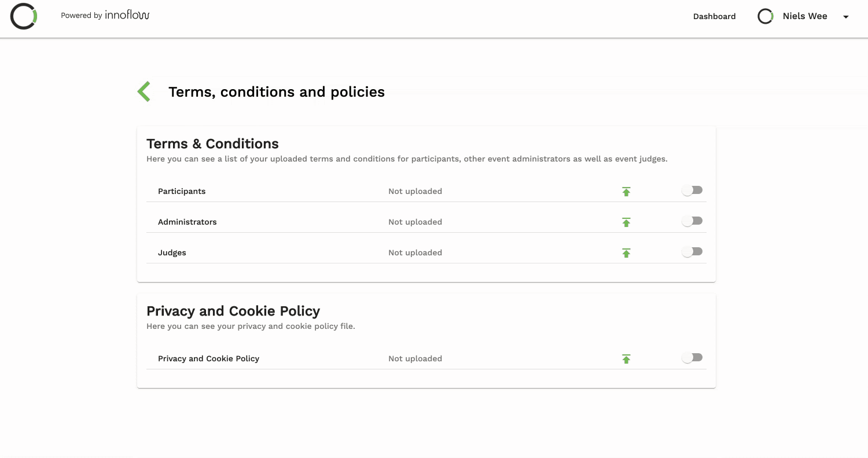The height and width of the screenshot is (458, 868).
Task: Turn on the Judges terms toggle
Action: click(692, 252)
